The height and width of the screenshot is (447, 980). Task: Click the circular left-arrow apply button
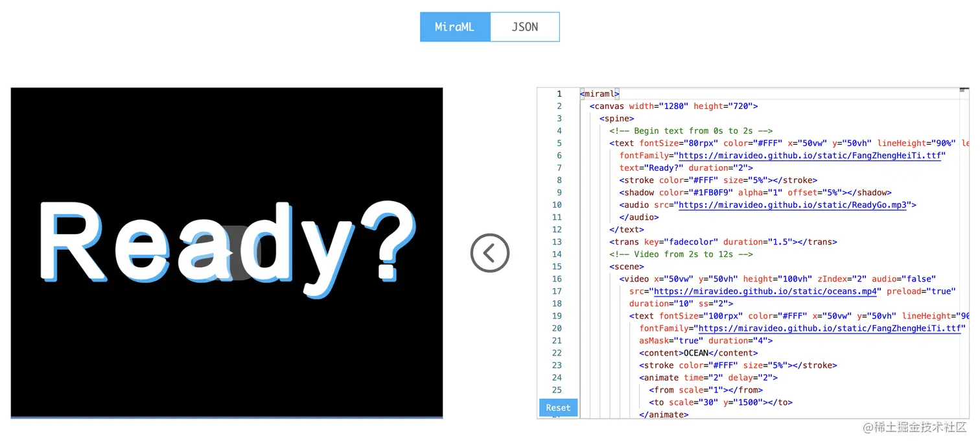(x=490, y=253)
